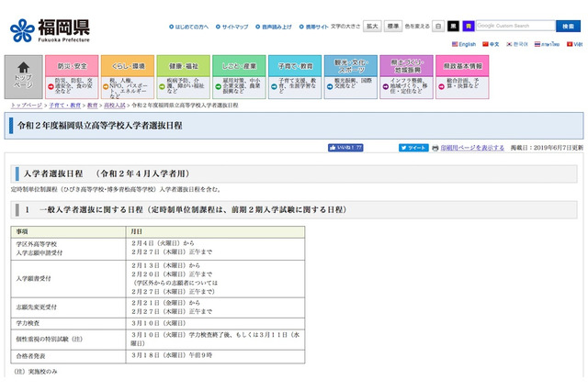Focus the Google Custom Search field
Image resolution: width=588 pixels, height=391 pixels.
[515, 26]
